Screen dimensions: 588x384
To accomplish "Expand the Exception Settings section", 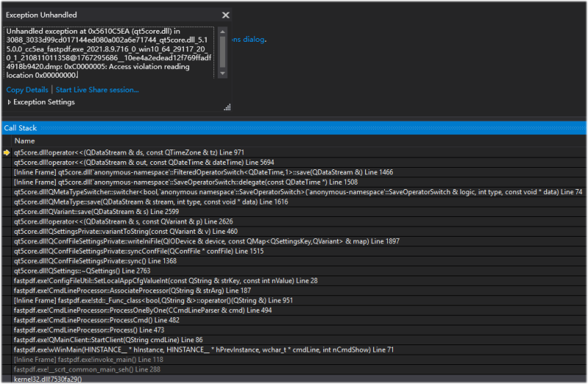I will [10, 103].
